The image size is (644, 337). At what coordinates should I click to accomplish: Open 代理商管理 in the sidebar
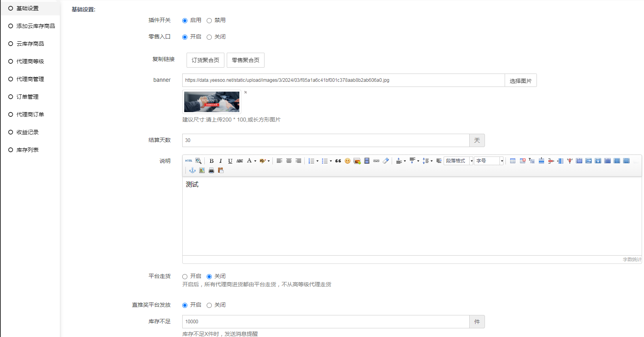point(30,79)
